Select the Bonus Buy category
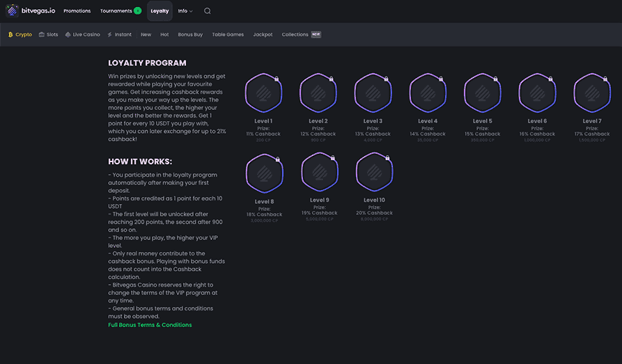Screen dimensions: 622x364 [190, 34]
